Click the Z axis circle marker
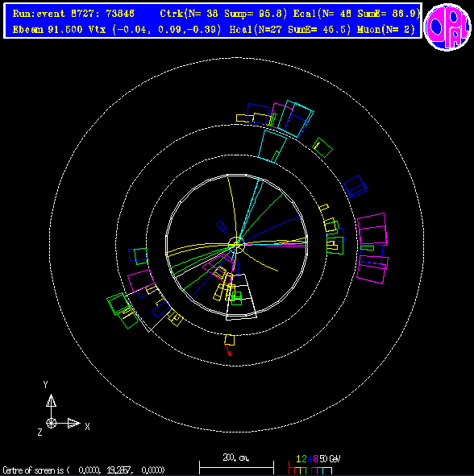 pos(51,423)
